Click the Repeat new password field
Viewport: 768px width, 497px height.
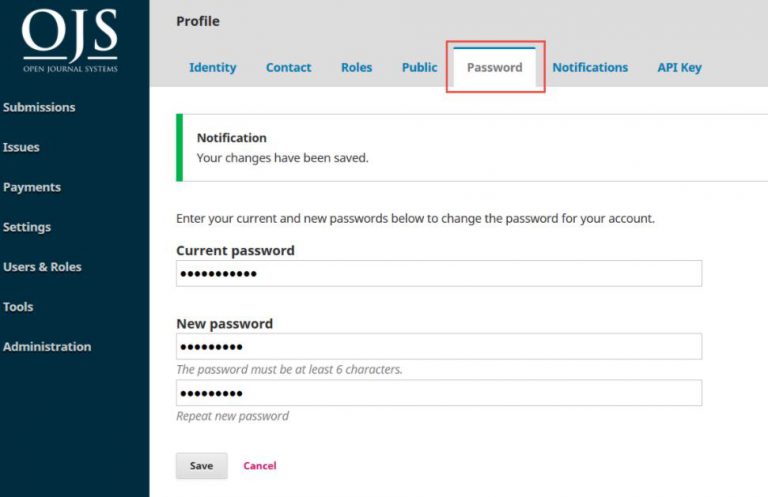tap(438, 393)
